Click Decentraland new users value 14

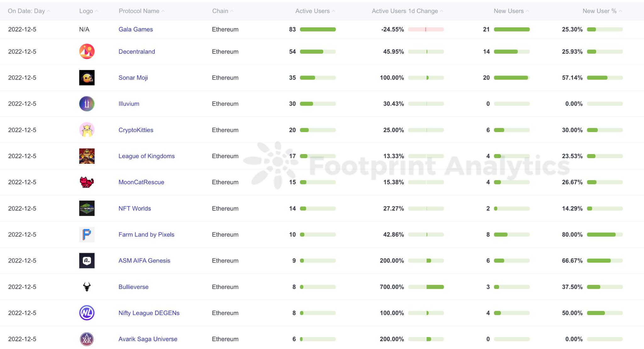486,52
